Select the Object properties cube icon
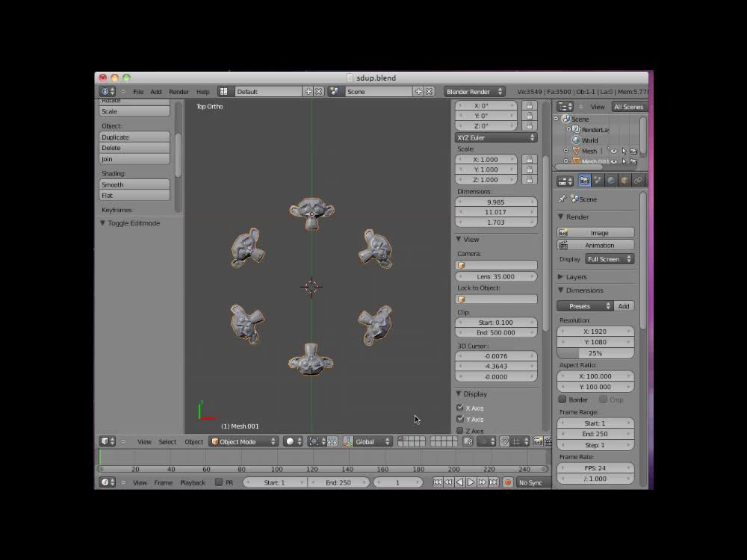Viewport: 747px width, 560px height. 624,180
